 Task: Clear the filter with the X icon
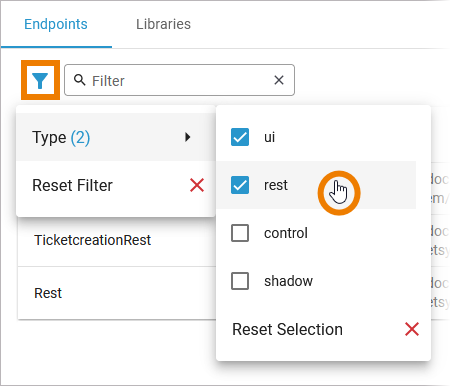[x=279, y=80]
